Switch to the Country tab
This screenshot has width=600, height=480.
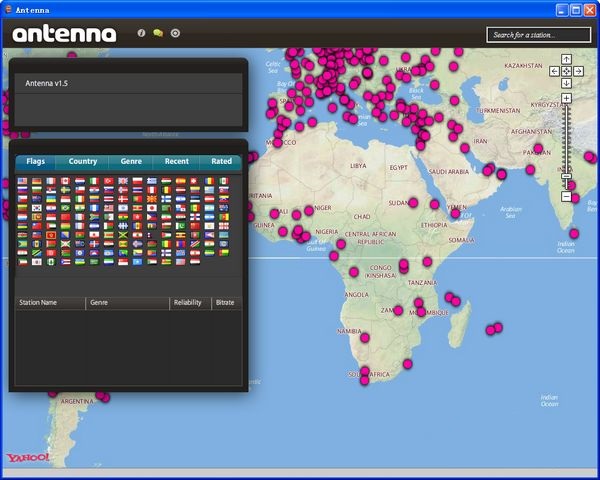pyautogui.click(x=83, y=161)
